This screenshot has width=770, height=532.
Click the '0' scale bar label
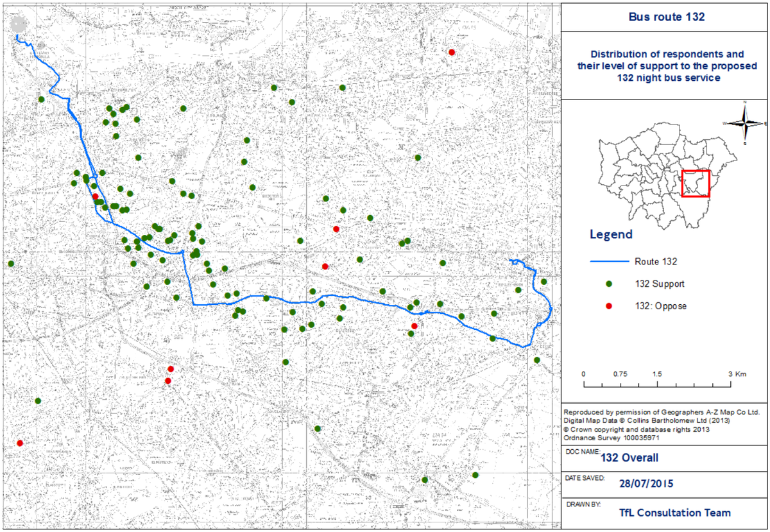(x=583, y=373)
